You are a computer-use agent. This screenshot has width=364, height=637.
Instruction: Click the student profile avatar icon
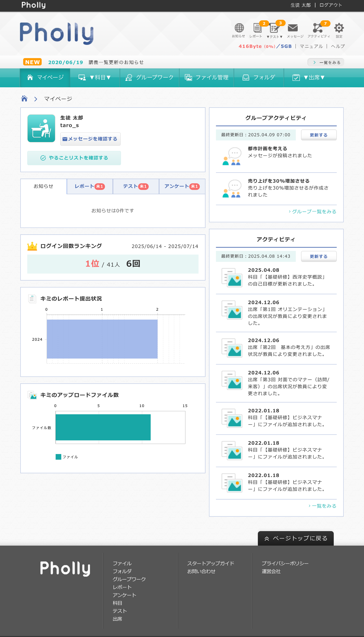pyautogui.click(x=41, y=128)
